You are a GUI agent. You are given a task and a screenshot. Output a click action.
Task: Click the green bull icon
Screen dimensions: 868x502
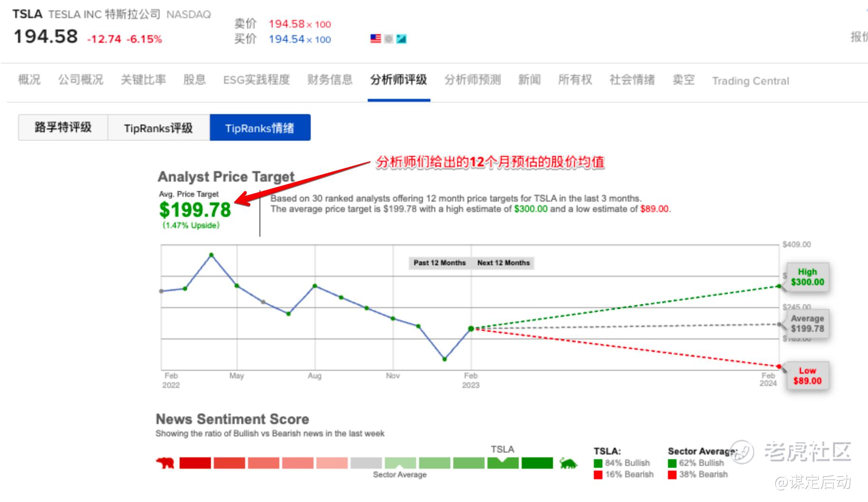[x=568, y=463]
